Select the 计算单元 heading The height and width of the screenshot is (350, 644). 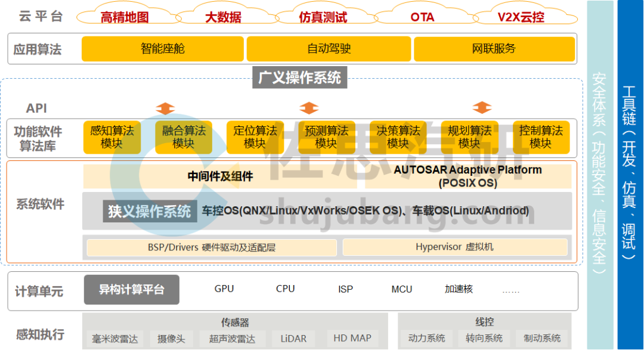click(39, 291)
